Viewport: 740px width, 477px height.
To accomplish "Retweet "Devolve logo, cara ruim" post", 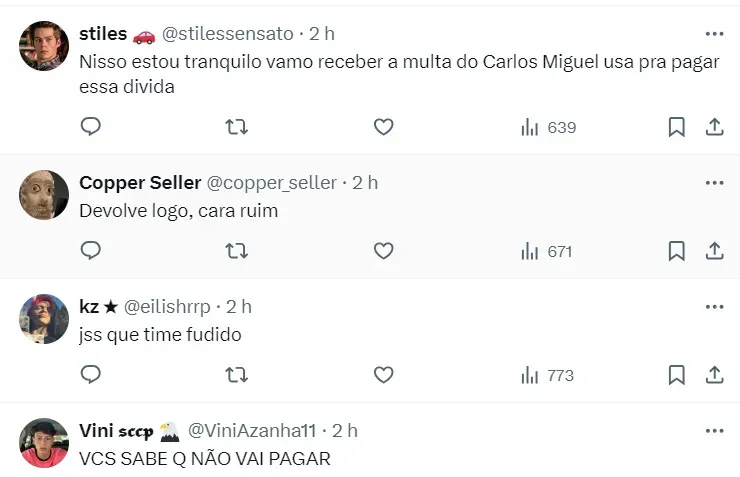I will 237,251.
